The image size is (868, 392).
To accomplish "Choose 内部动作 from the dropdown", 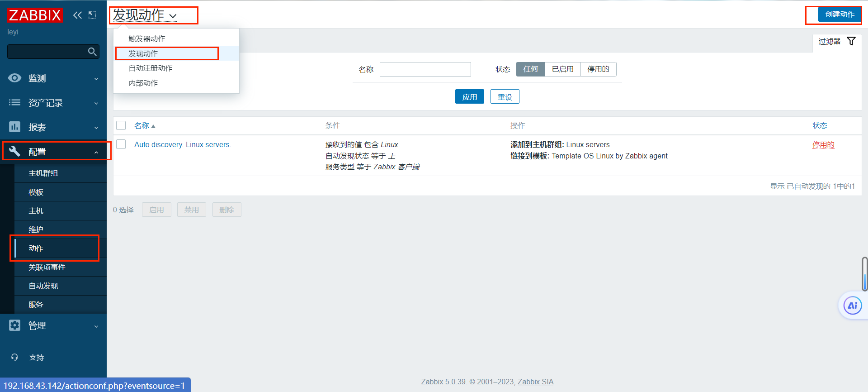I will click(176, 83).
